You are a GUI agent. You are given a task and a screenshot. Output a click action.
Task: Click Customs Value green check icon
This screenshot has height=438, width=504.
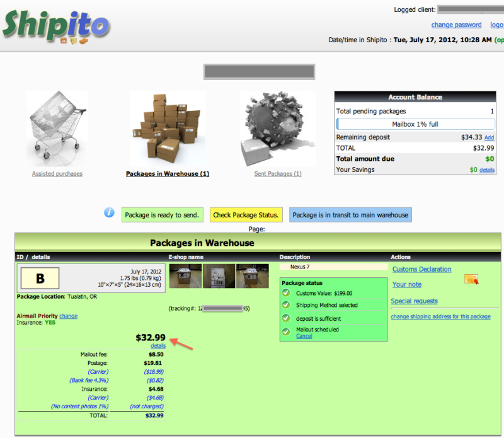(x=286, y=292)
